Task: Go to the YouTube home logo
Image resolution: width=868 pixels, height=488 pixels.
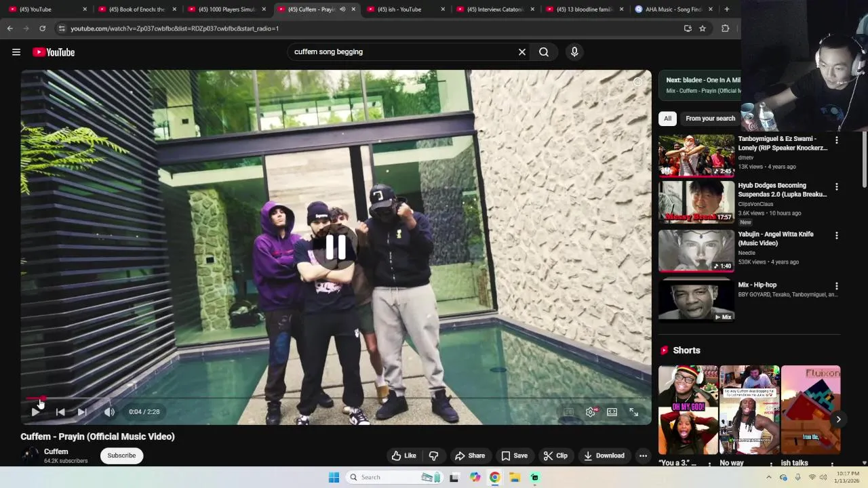Action: click(x=54, y=52)
